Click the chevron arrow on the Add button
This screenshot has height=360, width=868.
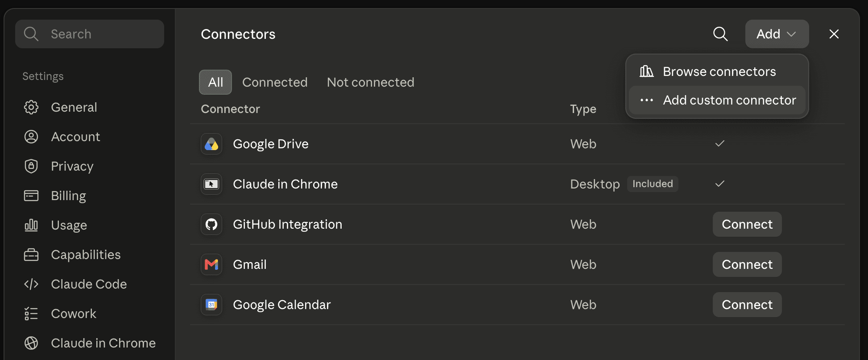click(791, 34)
